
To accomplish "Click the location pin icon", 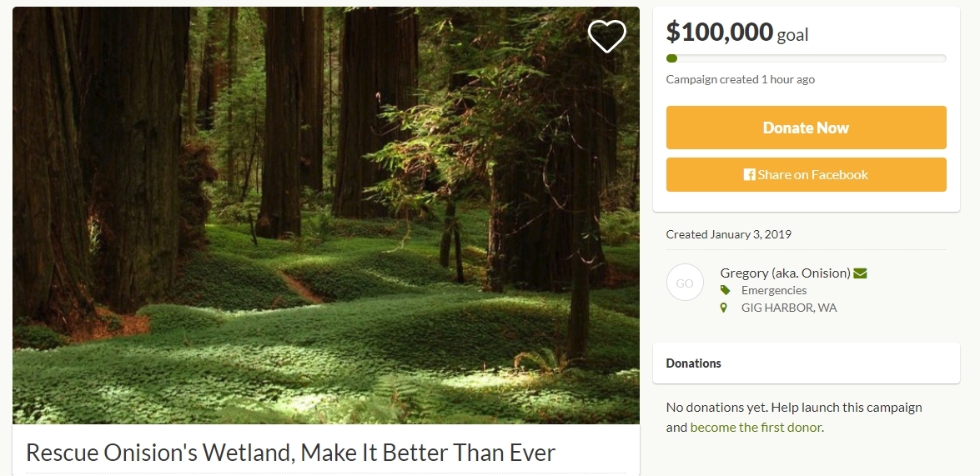I will [724, 308].
